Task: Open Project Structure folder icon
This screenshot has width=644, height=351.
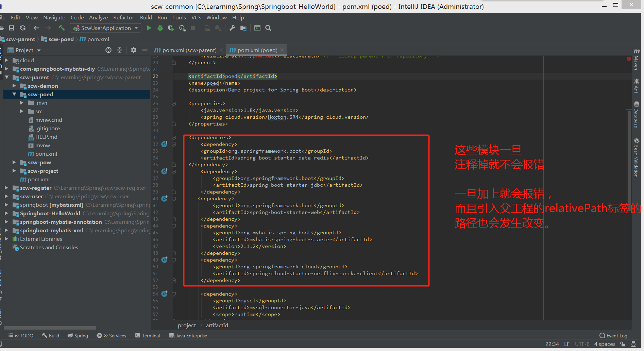Action: tap(243, 28)
